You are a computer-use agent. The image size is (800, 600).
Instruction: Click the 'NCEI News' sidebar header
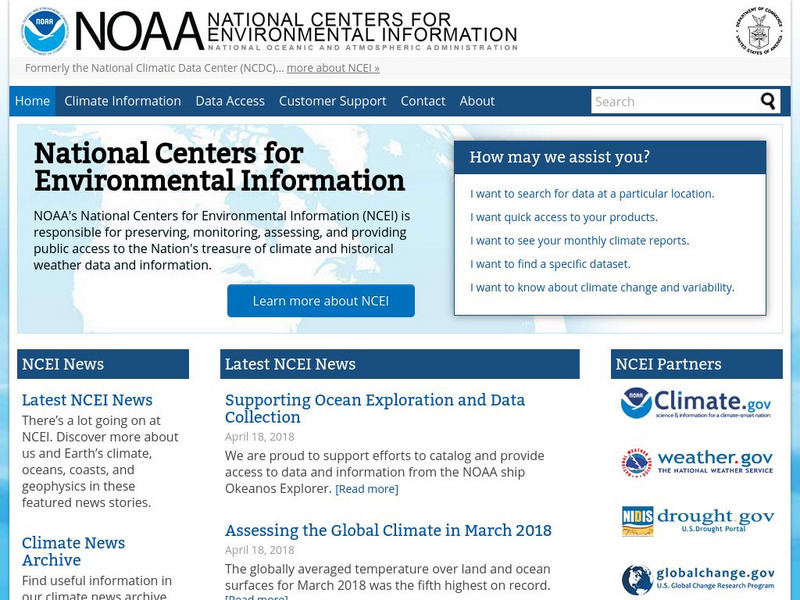point(103,364)
